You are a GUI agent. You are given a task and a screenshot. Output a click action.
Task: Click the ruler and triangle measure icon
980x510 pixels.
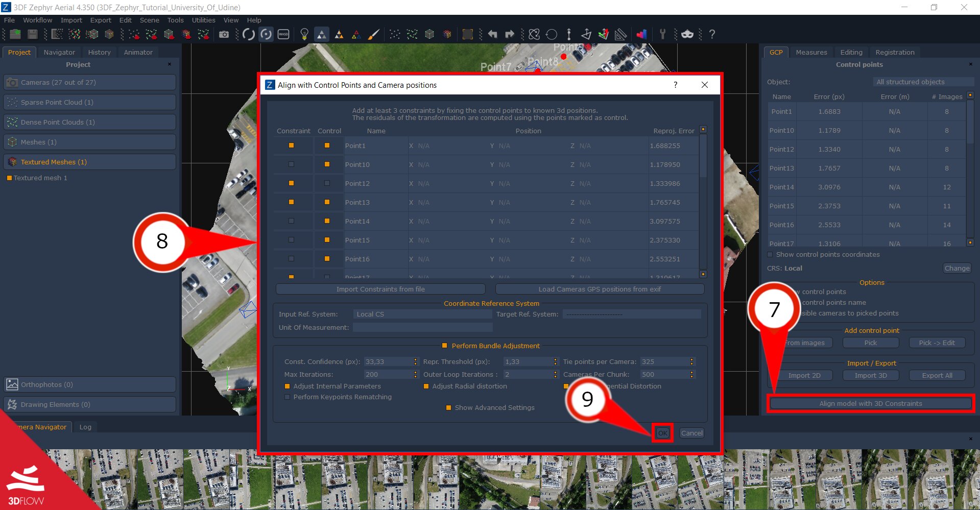[x=621, y=34]
